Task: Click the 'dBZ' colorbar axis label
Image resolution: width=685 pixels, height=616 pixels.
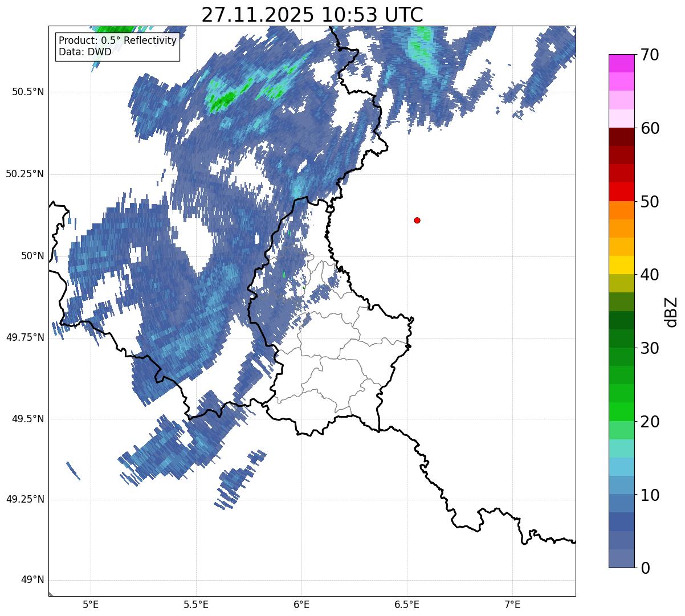Action: click(x=672, y=312)
